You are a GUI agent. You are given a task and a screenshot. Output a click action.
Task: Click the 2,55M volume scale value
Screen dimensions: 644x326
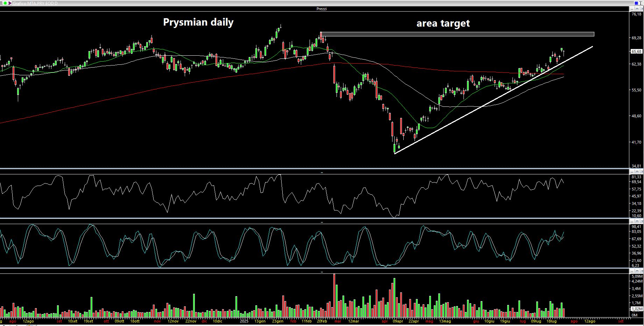636,296
